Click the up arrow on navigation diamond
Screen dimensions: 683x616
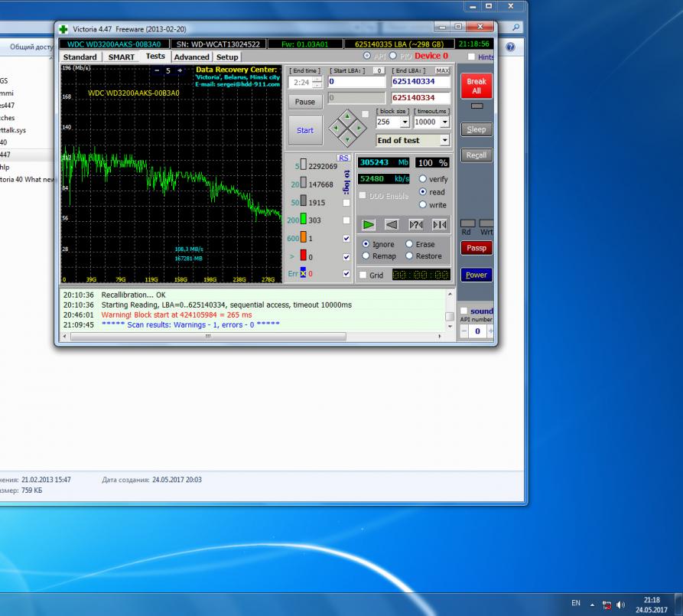(347, 116)
